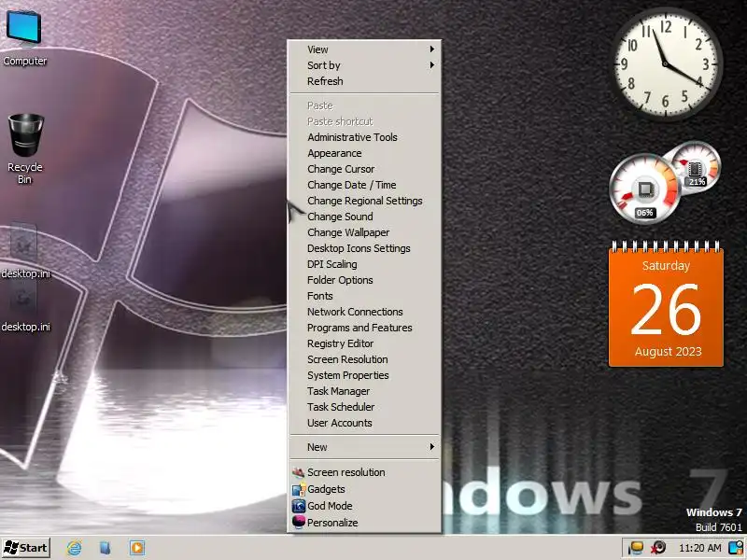Open Change Regional Settings
Screen dimensions: 747x560
pyautogui.click(x=365, y=201)
